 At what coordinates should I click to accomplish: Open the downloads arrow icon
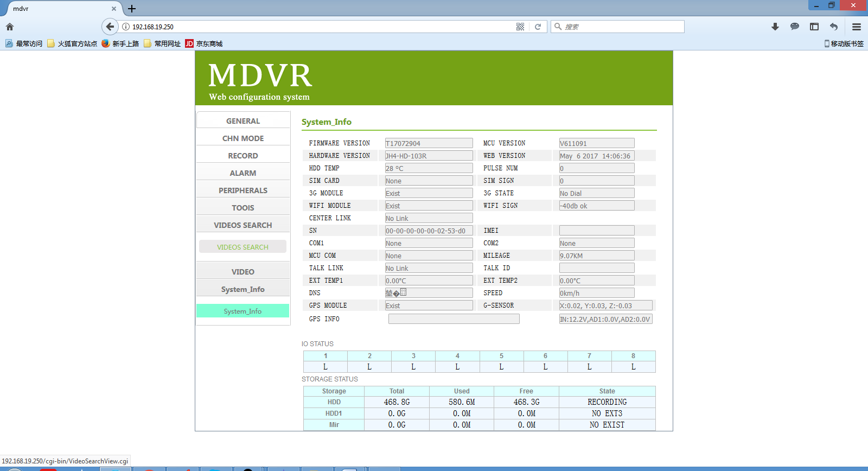coord(775,27)
